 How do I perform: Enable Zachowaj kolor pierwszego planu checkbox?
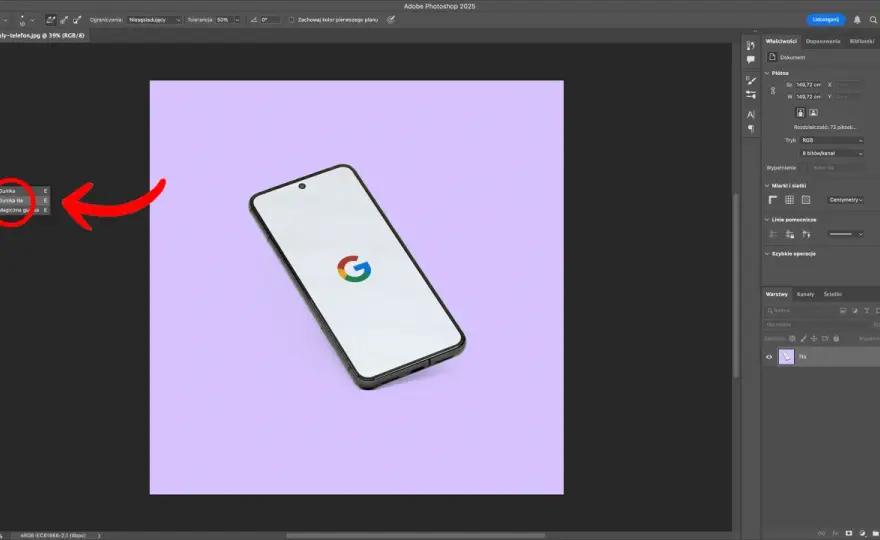tap(291, 20)
